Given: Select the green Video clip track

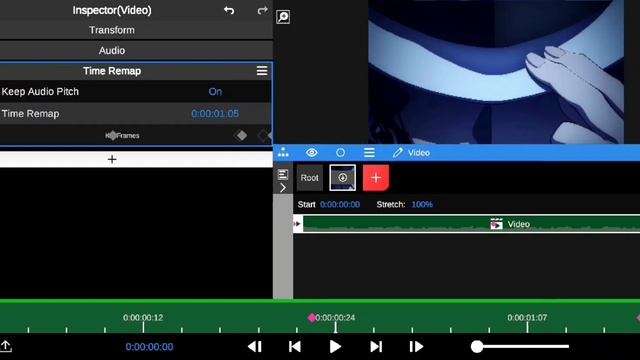Looking at the screenshot, I should pyautogui.click(x=471, y=224).
